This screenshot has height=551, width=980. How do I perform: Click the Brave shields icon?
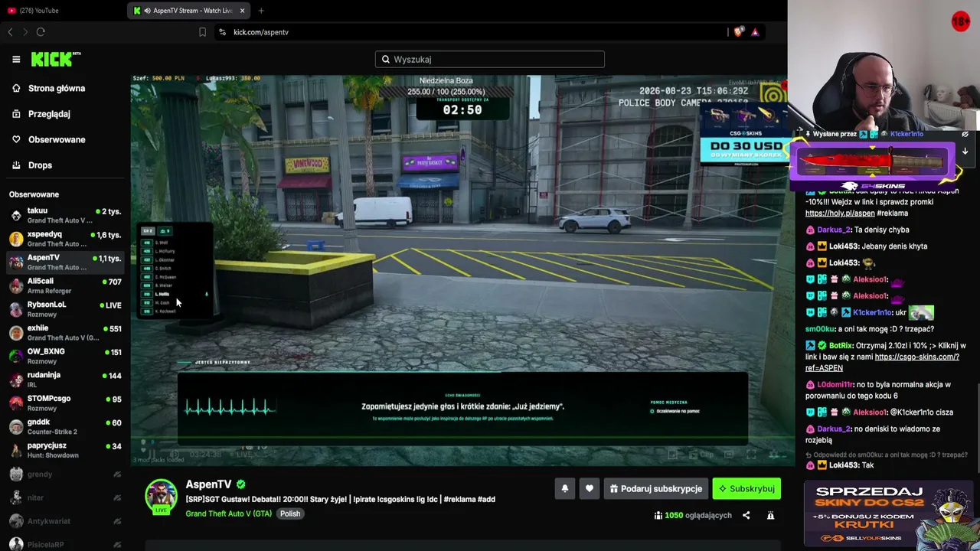738,32
